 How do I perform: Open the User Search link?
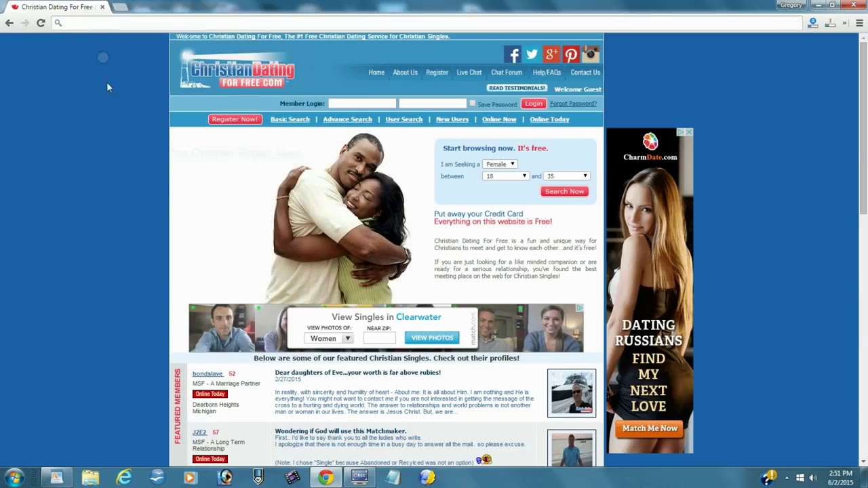pos(403,119)
